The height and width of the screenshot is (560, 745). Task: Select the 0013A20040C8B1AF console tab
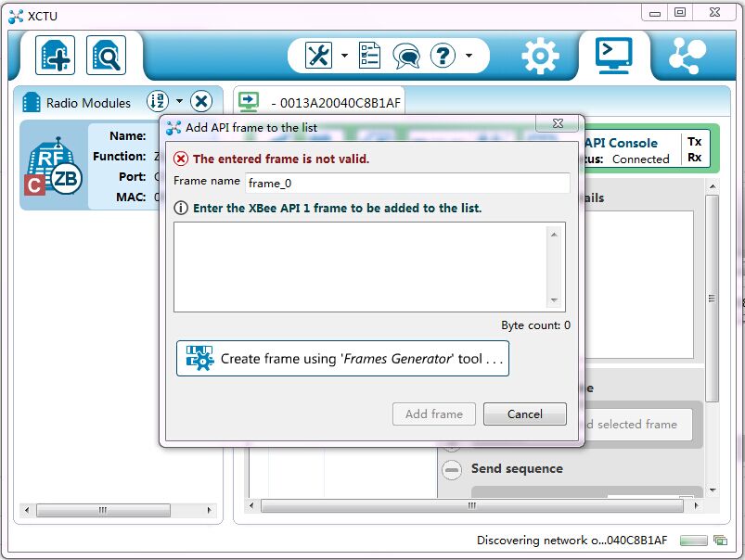(319, 102)
